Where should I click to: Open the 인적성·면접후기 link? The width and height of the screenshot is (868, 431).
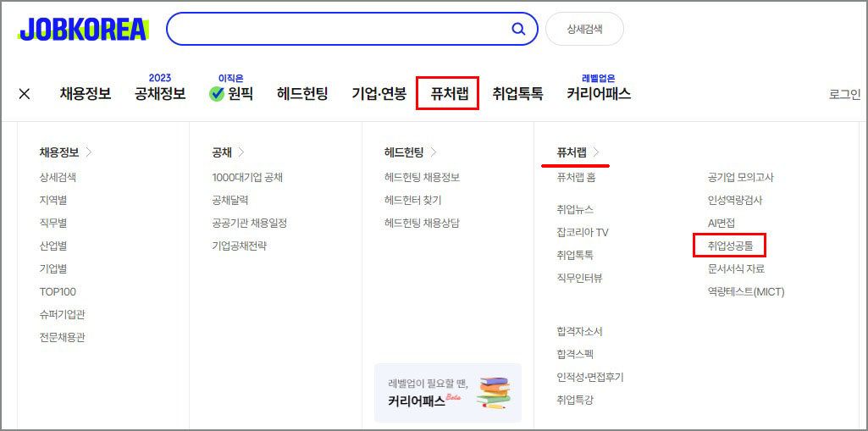coord(590,377)
